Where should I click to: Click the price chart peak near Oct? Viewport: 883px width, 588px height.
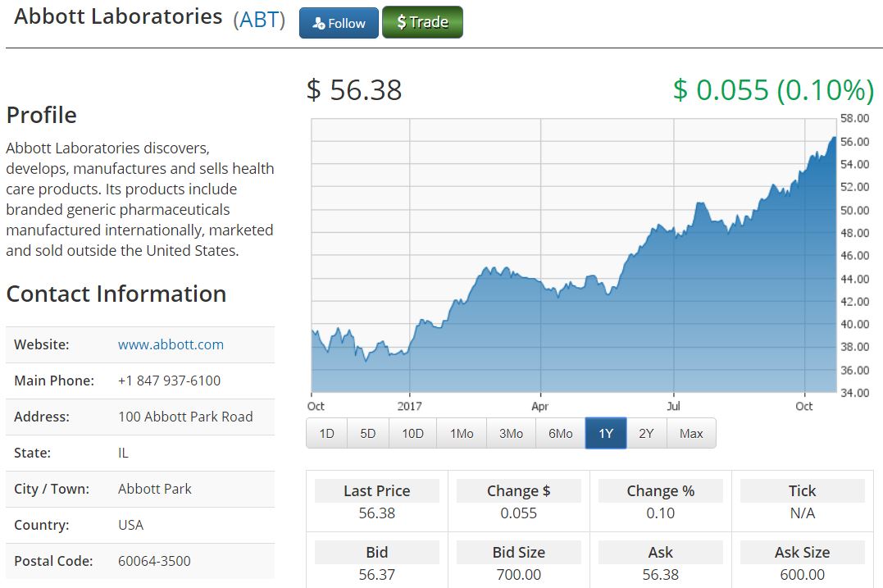tap(834, 138)
